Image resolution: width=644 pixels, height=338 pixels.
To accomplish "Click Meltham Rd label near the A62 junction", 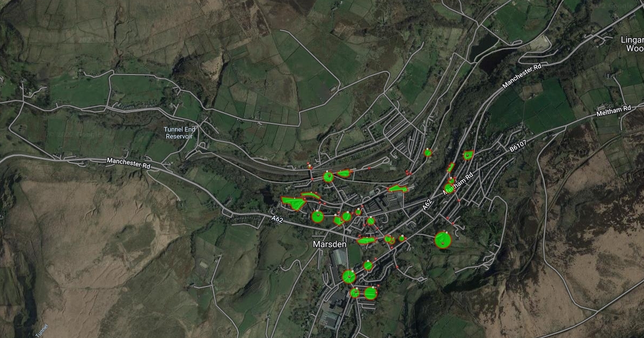I will point(458,185).
